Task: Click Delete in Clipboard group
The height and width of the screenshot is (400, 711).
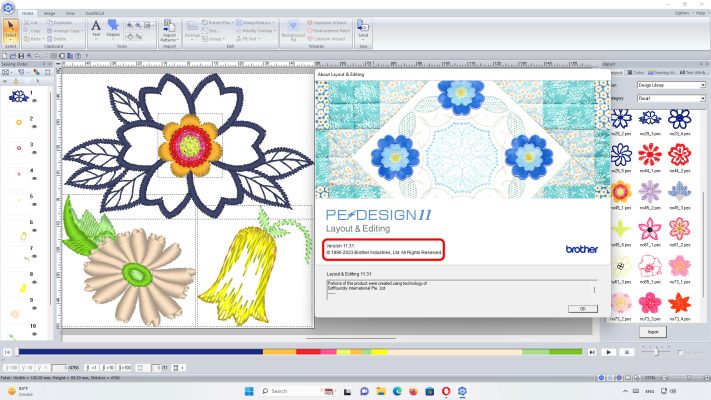Action: pyautogui.click(x=56, y=39)
